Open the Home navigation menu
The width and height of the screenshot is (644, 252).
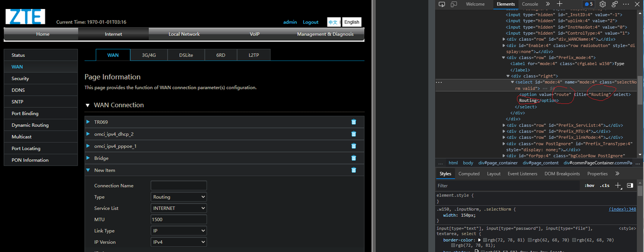tap(43, 34)
